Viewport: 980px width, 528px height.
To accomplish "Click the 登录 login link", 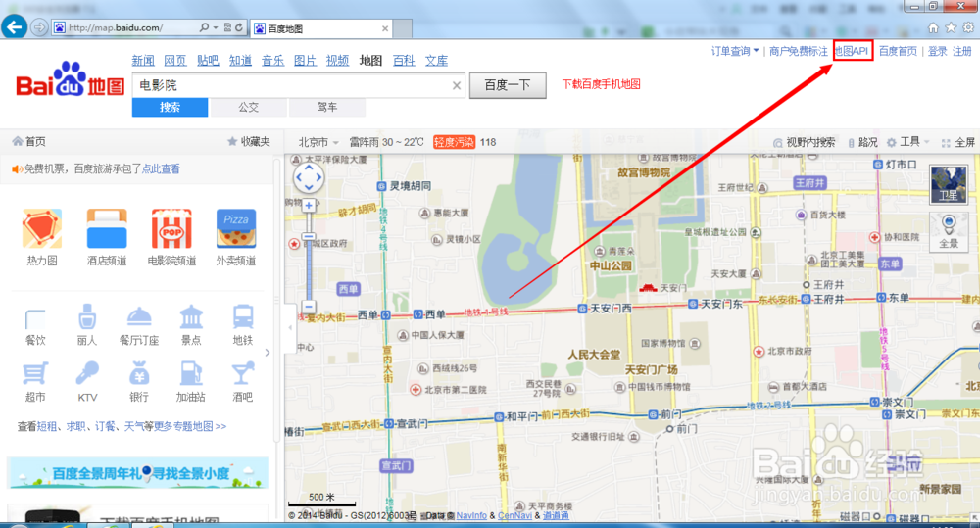I will (x=937, y=51).
